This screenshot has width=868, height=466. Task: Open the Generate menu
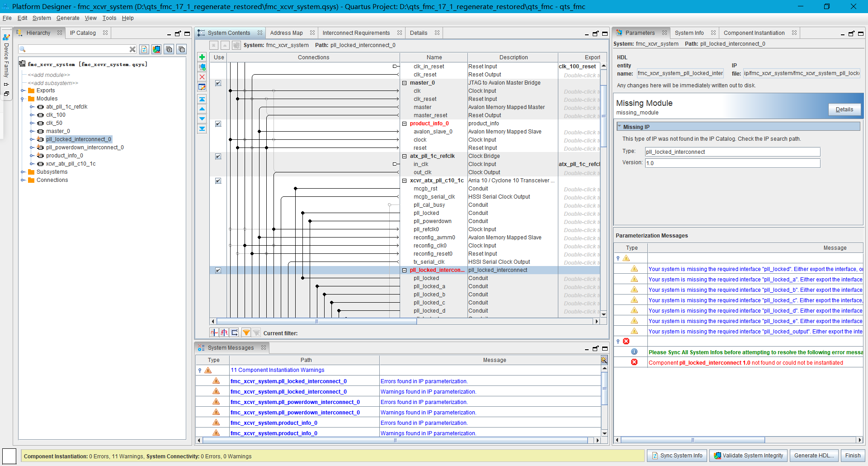[68, 18]
